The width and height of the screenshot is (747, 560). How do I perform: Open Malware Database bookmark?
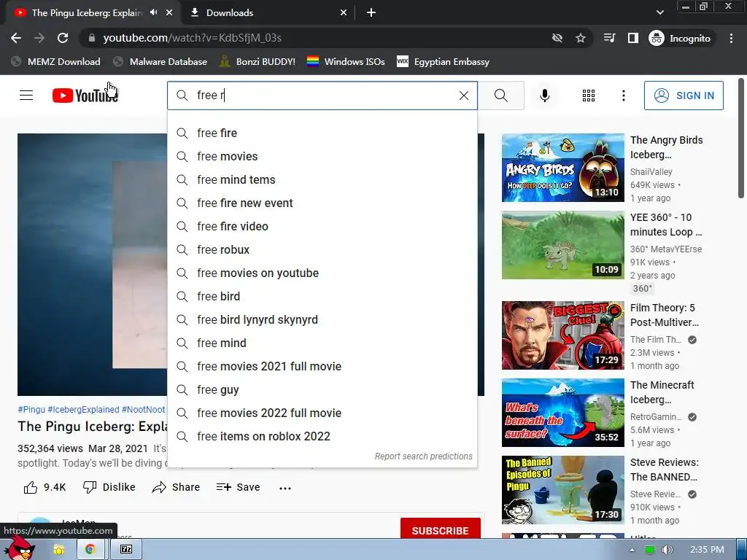160,61
